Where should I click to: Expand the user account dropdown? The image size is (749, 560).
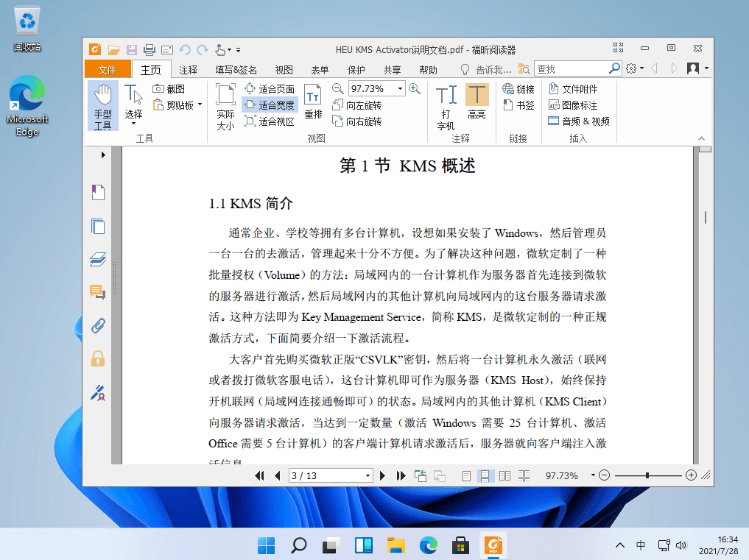point(706,68)
